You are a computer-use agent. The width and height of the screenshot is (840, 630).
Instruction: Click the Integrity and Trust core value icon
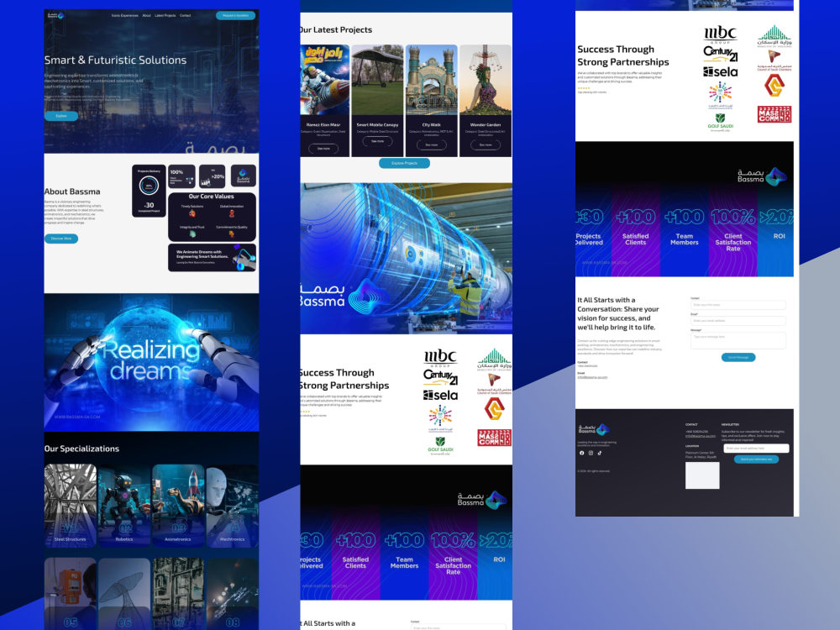tap(192, 234)
